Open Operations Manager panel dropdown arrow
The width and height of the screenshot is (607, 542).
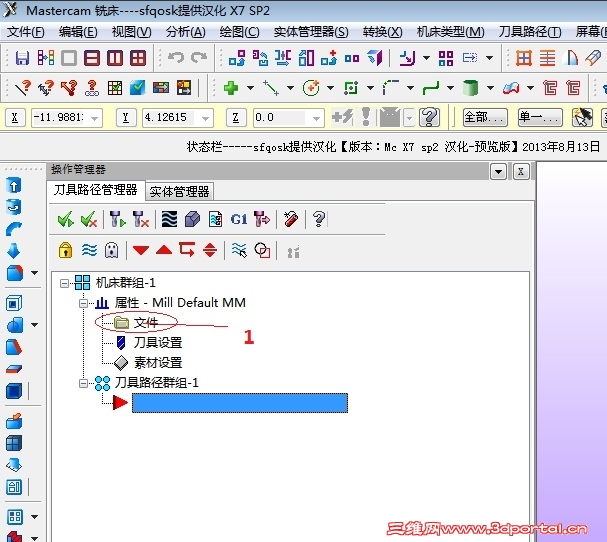point(498,171)
